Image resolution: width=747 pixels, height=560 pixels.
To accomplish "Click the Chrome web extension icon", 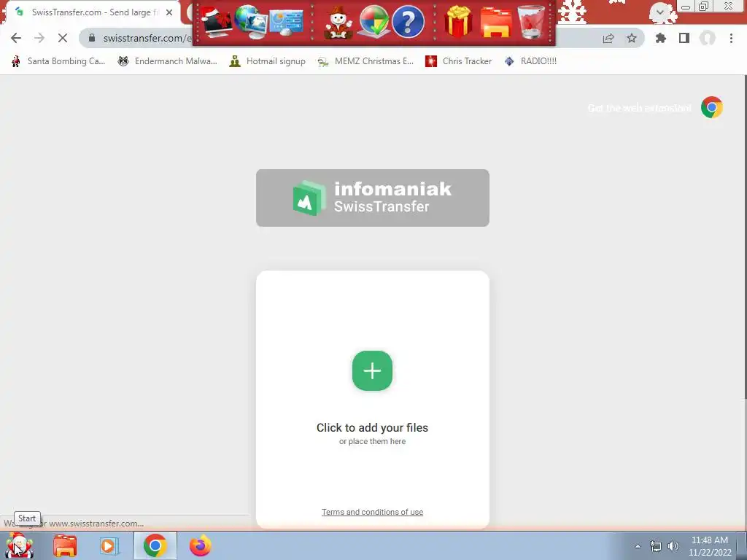I will 712,108.
